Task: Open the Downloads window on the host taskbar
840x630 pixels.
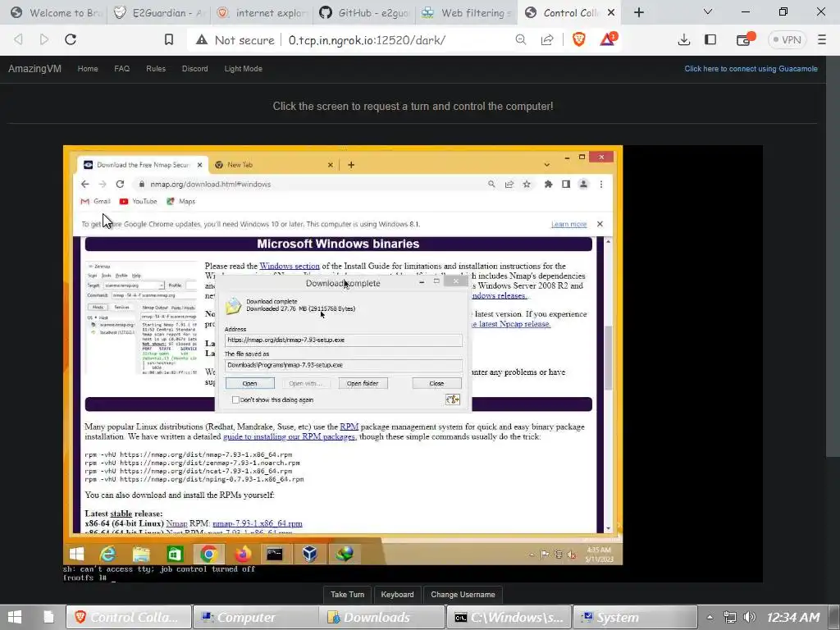Action: coord(382,617)
